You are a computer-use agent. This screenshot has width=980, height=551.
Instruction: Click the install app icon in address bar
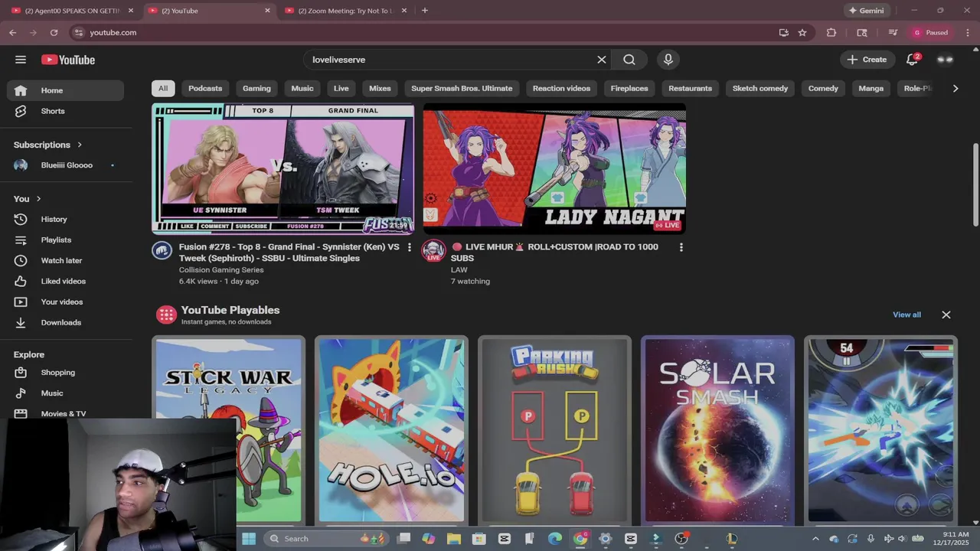pyautogui.click(x=783, y=33)
